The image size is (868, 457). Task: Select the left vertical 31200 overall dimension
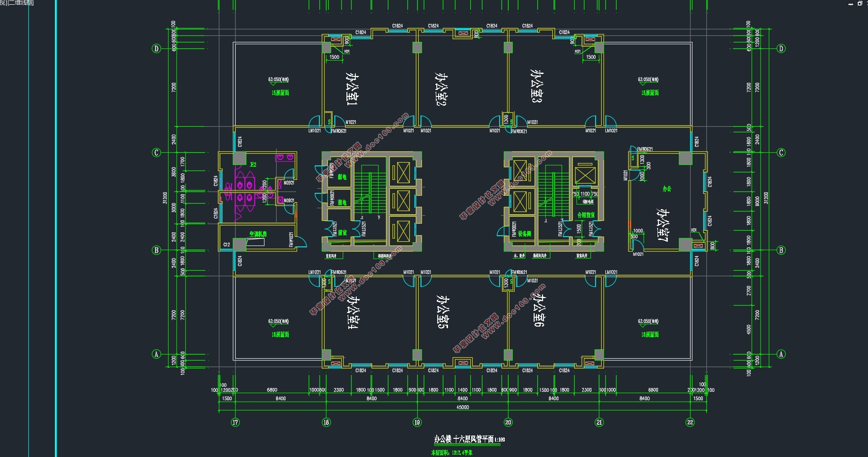pyautogui.click(x=165, y=198)
